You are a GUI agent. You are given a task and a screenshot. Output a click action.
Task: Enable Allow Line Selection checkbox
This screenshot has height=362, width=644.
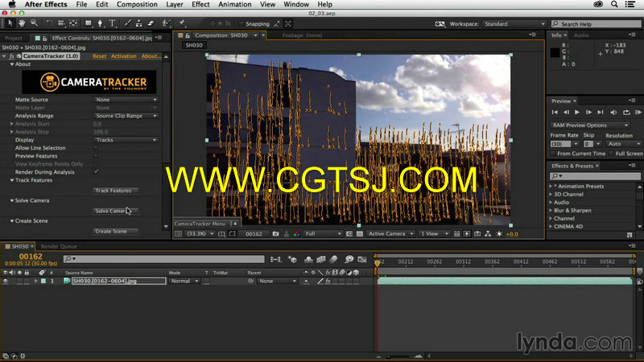click(96, 148)
